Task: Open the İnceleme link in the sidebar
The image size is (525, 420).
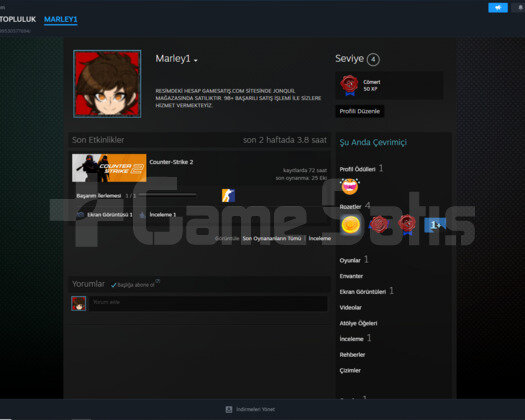Action: click(351, 339)
